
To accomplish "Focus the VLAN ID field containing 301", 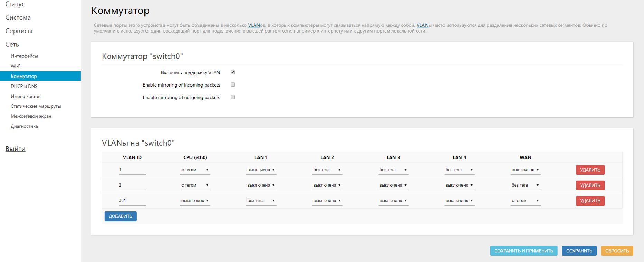I will (132, 201).
